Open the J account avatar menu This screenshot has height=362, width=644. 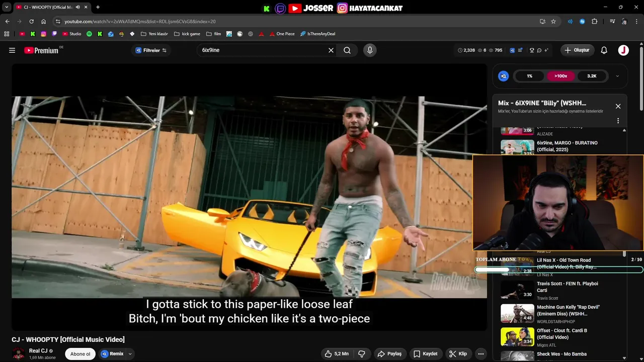pyautogui.click(x=623, y=50)
